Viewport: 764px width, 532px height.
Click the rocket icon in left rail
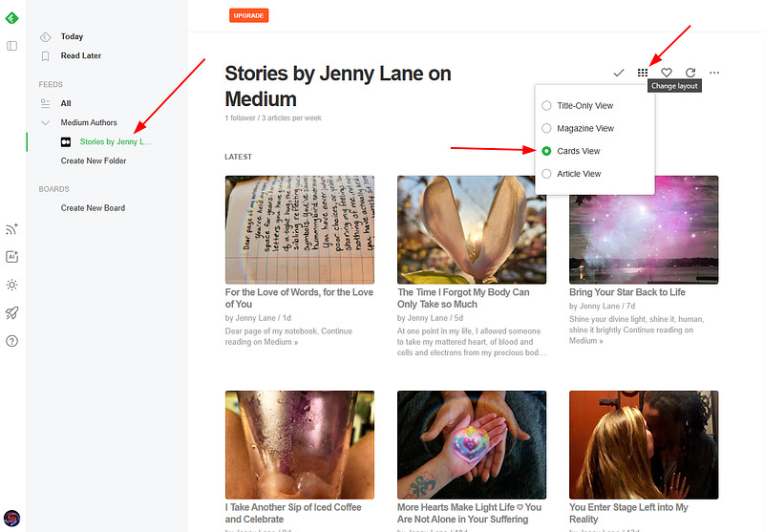(x=11, y=312)
